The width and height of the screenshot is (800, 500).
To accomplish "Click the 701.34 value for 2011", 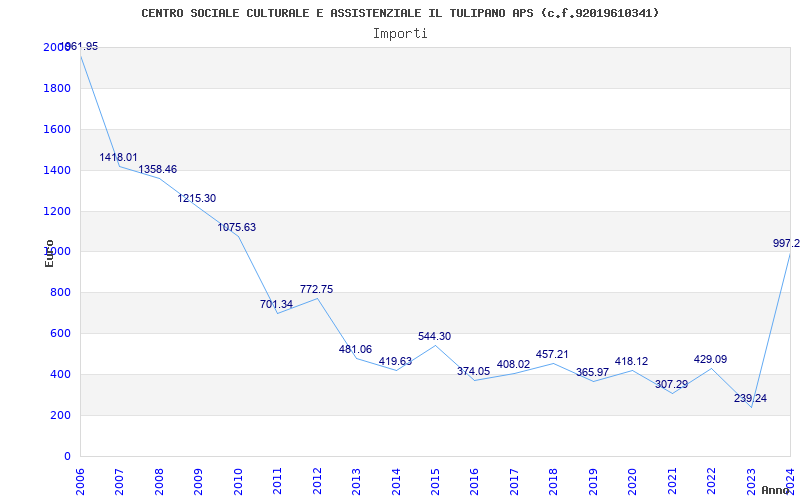I will [x=277, y=305].
